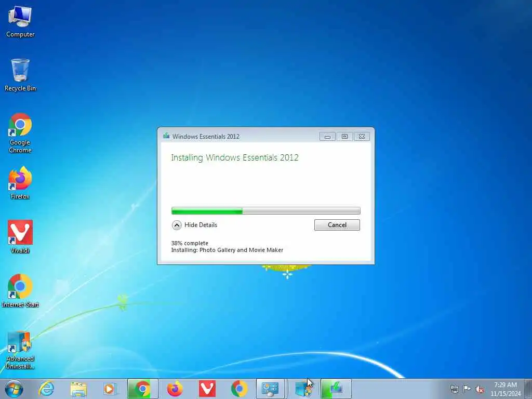This screenshot has height=399, width=532.
Task: Open Windows Media Player in taskbar
Action: point(110,389)
